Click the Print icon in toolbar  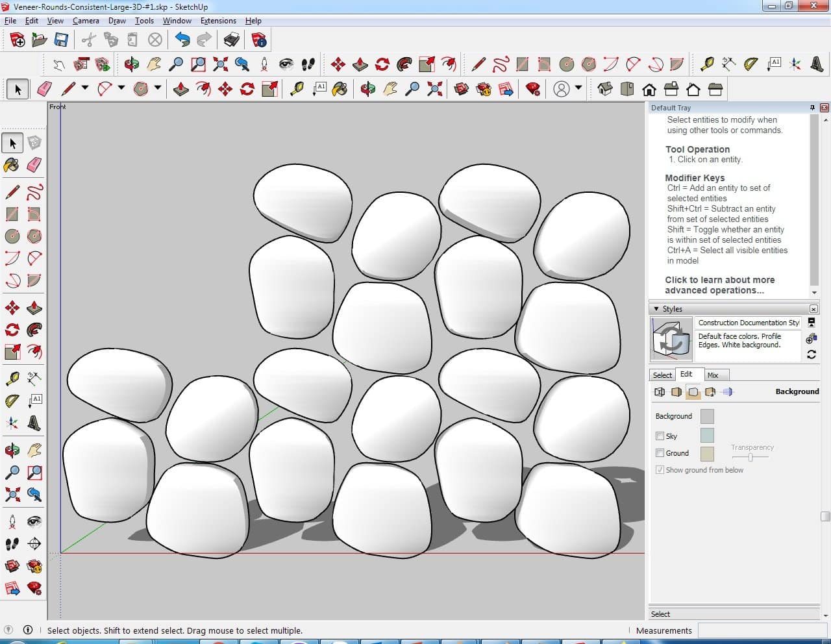coord(232,40)
